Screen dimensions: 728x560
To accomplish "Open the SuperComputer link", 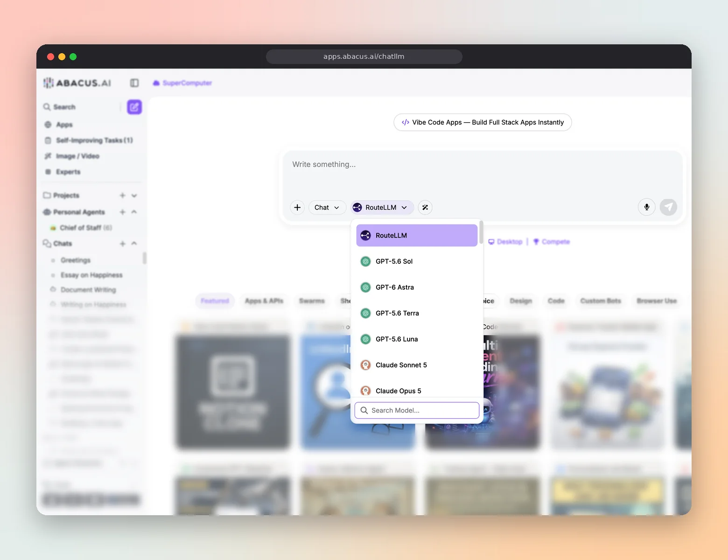I will [x=182, y=83].
